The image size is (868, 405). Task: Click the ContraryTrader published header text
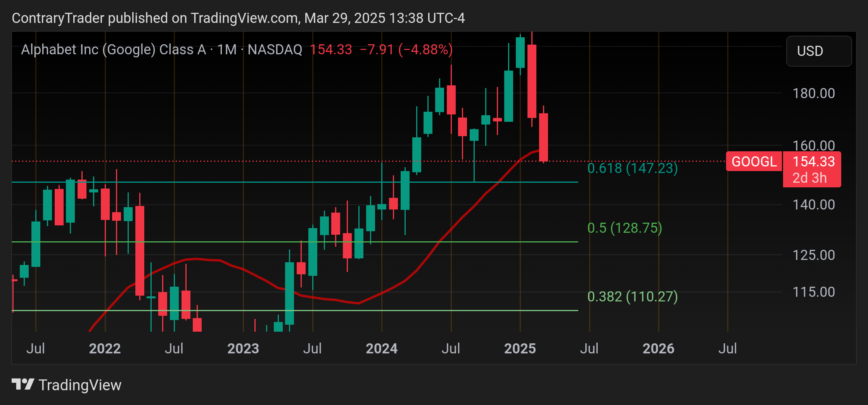point(238,18)
